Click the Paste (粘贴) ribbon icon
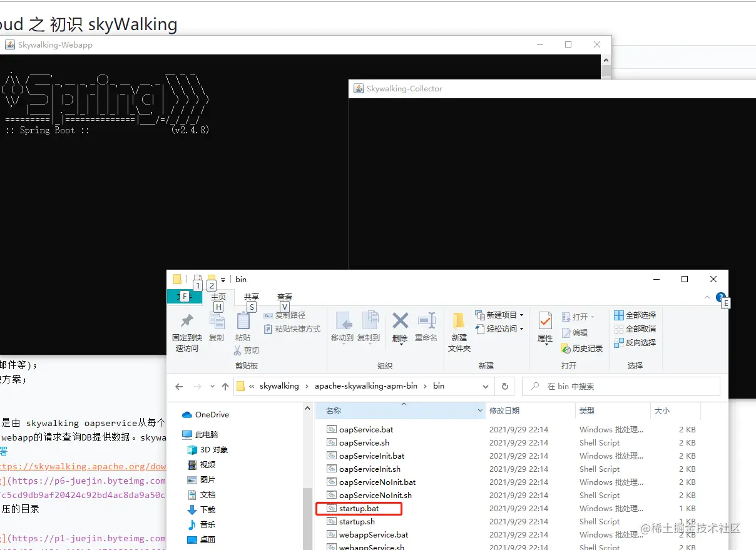This screenshot has width=756, height=550. 243,321
